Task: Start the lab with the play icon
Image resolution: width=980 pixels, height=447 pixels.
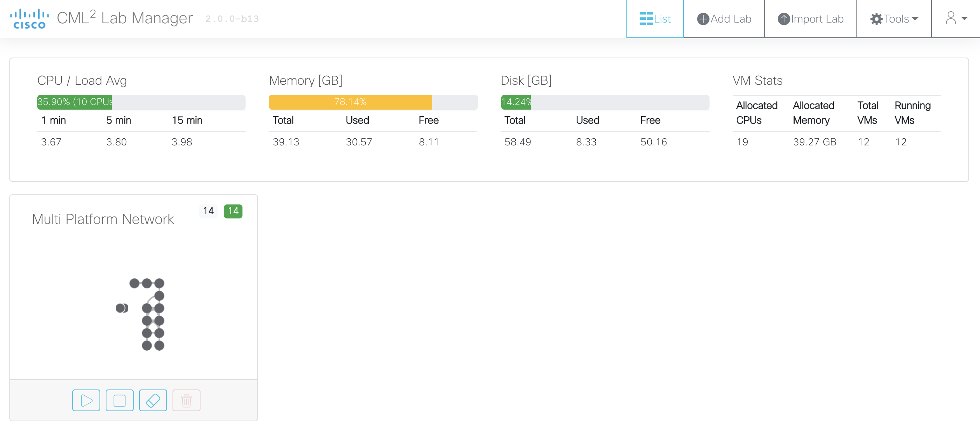Action: [86, 400]
